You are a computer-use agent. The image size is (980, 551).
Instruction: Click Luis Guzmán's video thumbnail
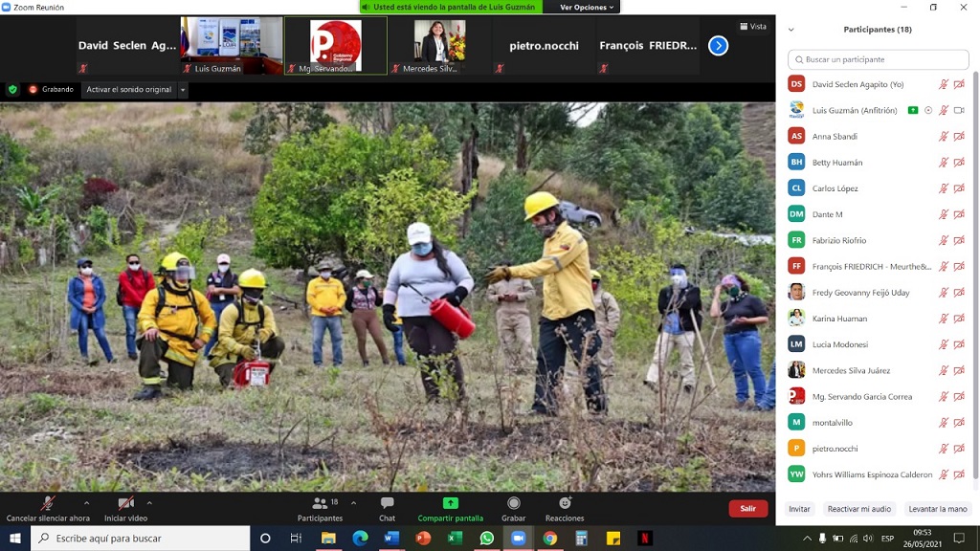[x=232, y=46]
